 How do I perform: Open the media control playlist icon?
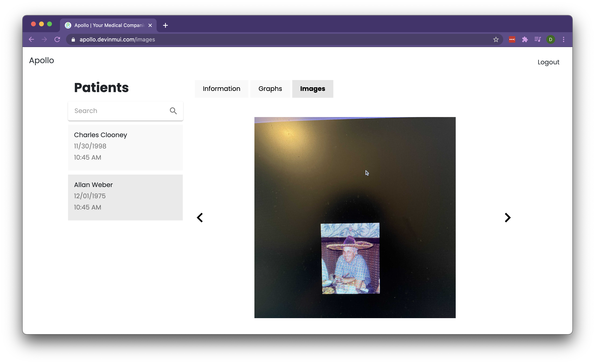pos(537,40)
